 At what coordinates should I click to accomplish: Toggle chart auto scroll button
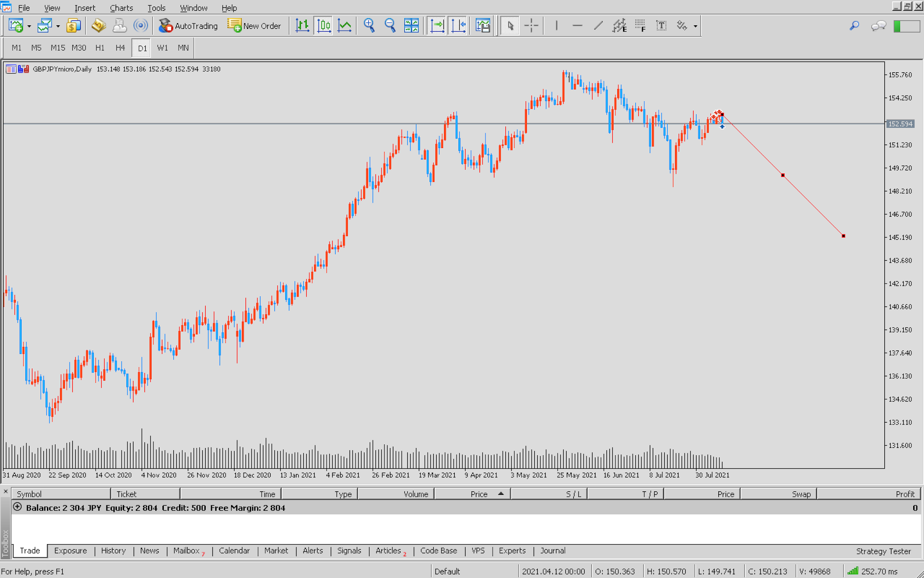437,26
